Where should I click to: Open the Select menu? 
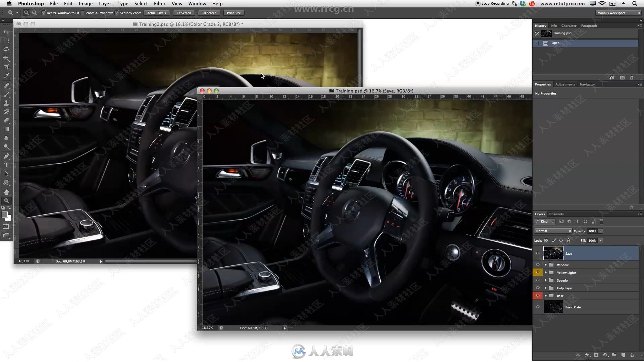[141, 4]
